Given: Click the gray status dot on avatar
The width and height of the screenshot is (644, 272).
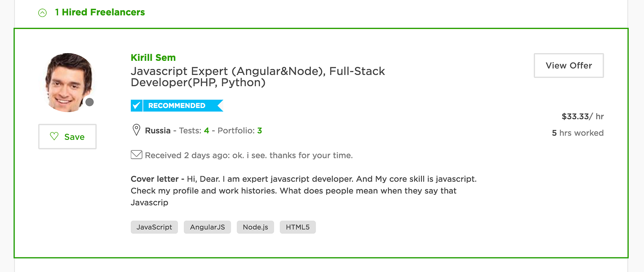Looking at the screenshot, I should coord(90,102).
